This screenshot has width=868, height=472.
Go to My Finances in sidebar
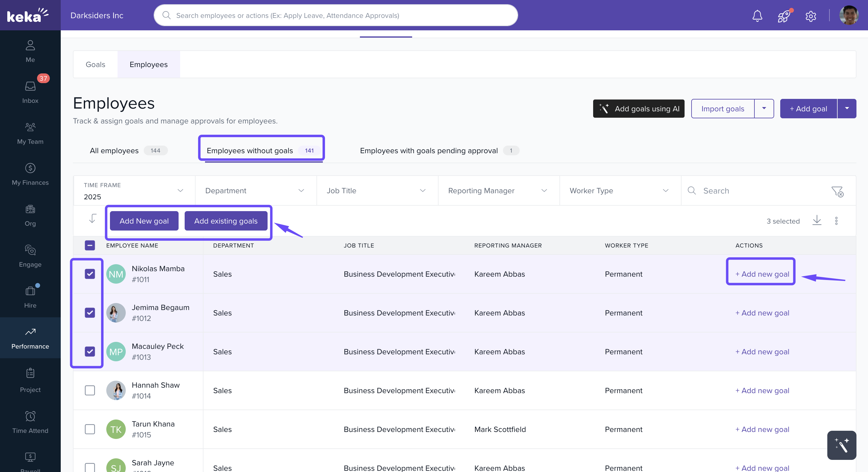coord(30,174)
